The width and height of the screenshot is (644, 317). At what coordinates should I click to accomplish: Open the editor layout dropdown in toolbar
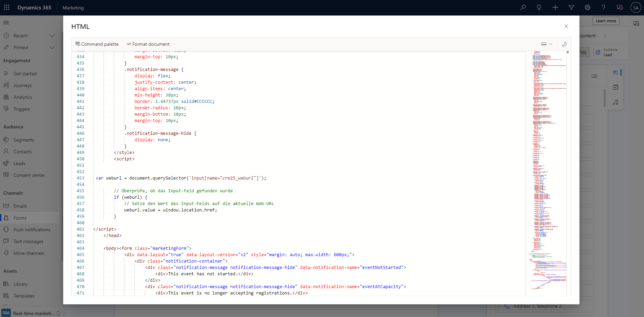pyautogui.click(x=547, y=44)
